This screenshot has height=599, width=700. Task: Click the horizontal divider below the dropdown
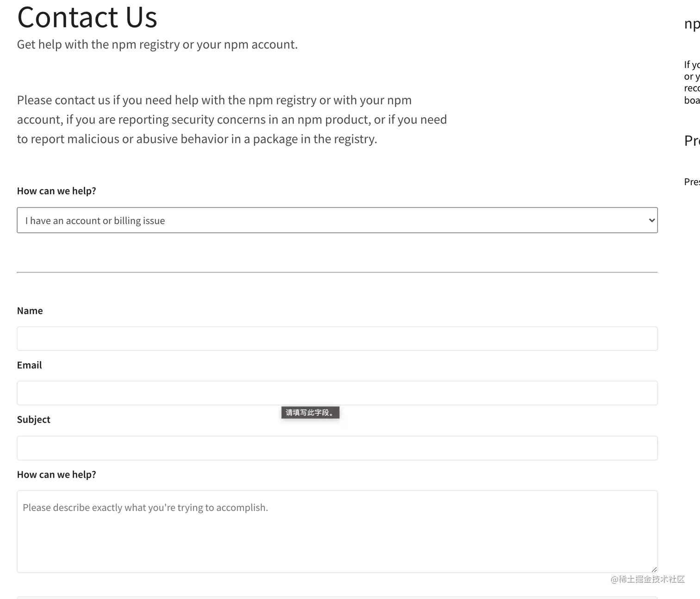337,272
